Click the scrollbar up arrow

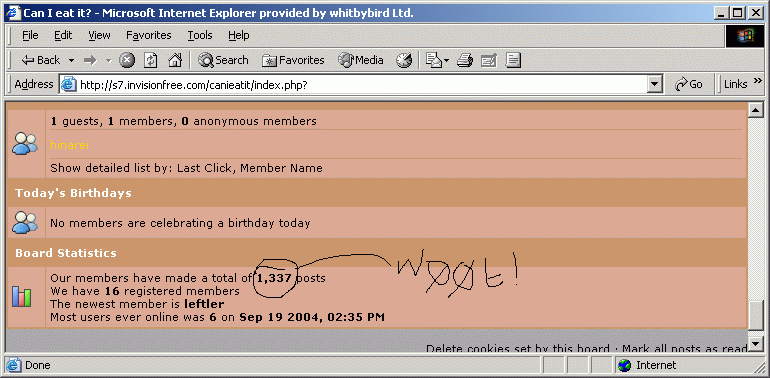pos(755,111)
